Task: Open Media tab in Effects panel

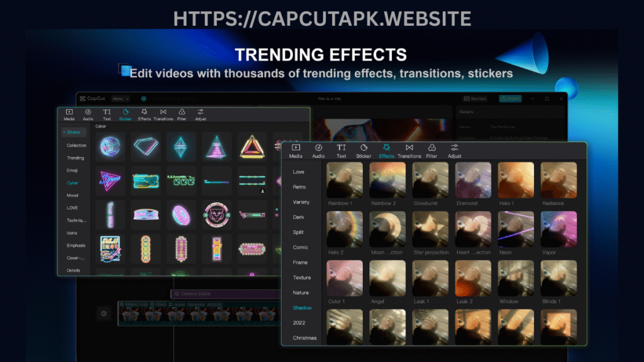Action: coord(296,151)
